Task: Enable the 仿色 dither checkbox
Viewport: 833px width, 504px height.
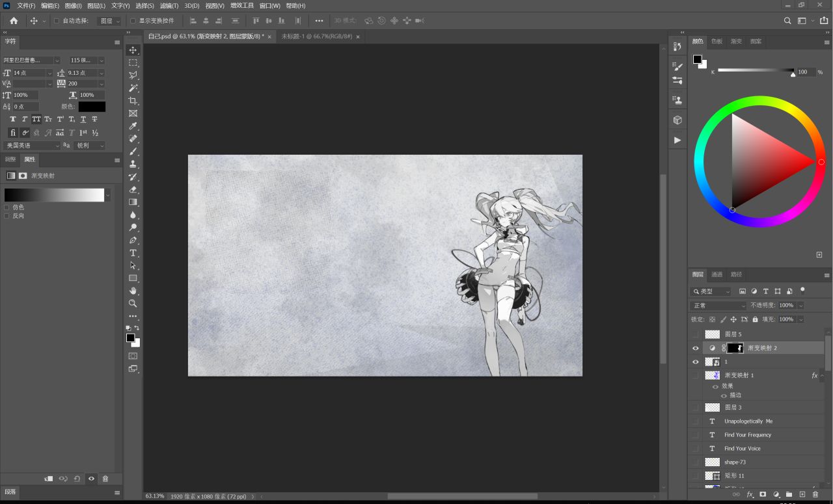Action: pos(7,207)
